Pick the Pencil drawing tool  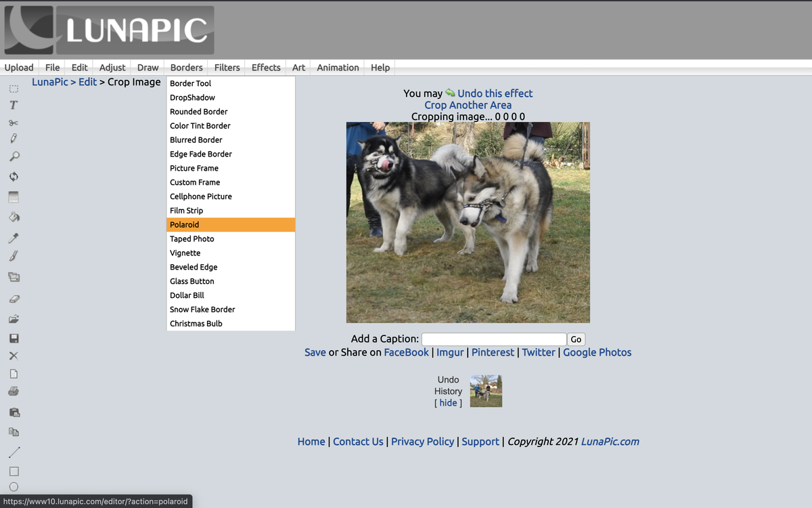tap(14, 138)
